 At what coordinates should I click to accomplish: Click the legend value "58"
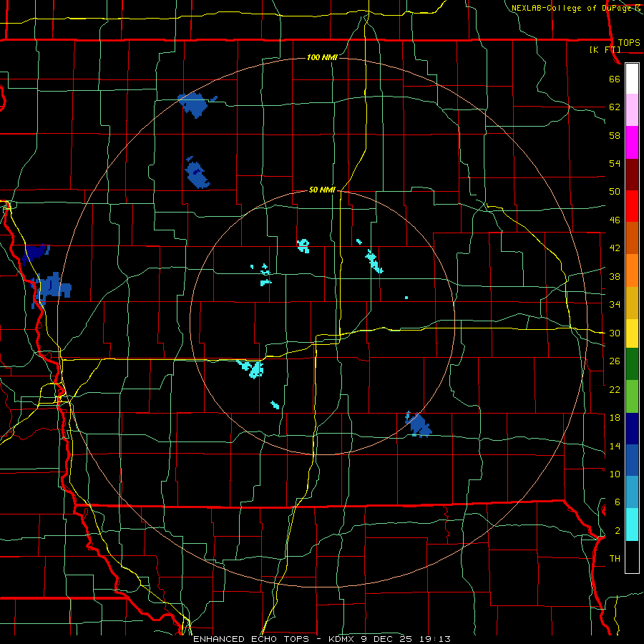pos(615,135)
